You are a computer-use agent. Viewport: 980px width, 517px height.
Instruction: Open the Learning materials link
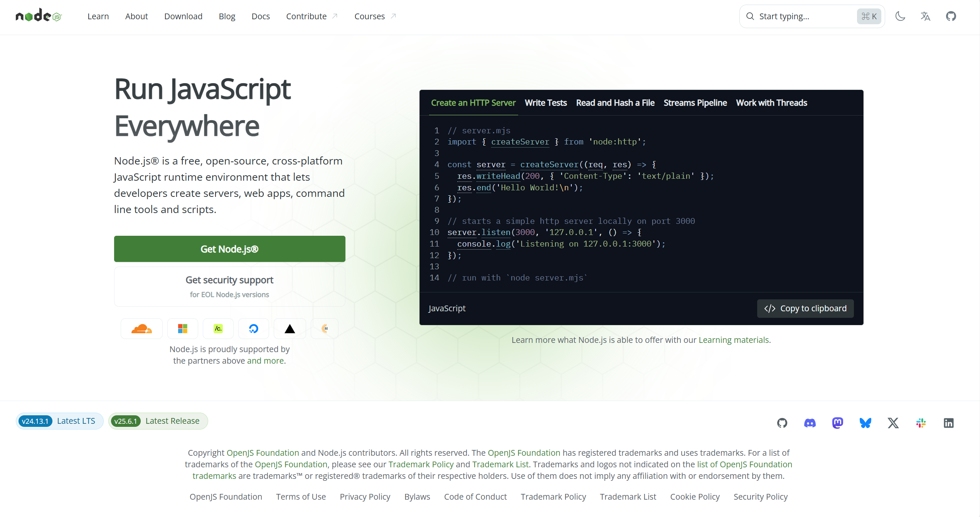[734, 340]
